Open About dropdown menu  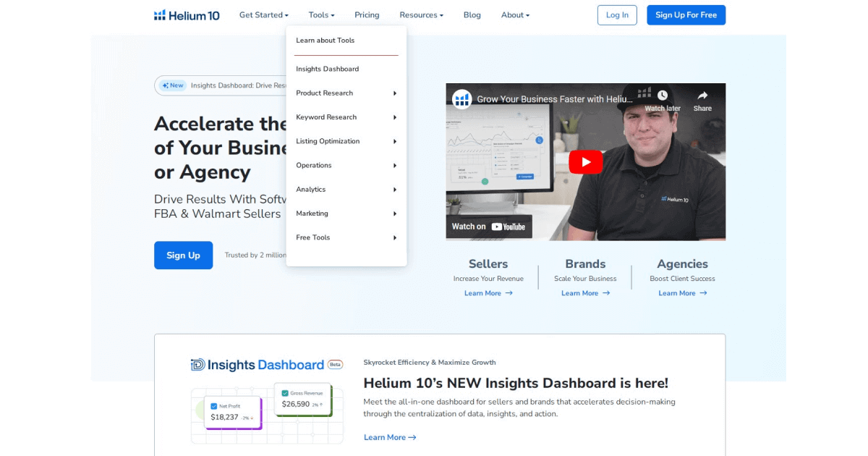(x=515, y=15)
